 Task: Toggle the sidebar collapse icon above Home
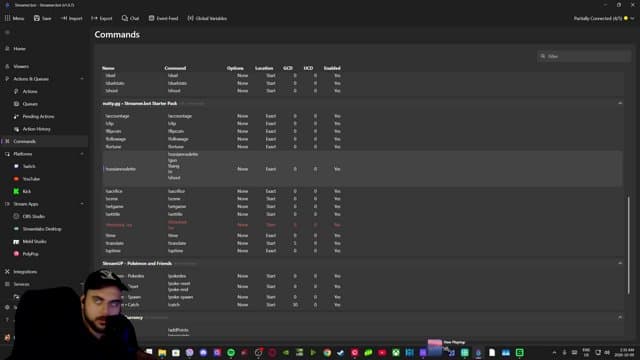(x=7, y=32)
